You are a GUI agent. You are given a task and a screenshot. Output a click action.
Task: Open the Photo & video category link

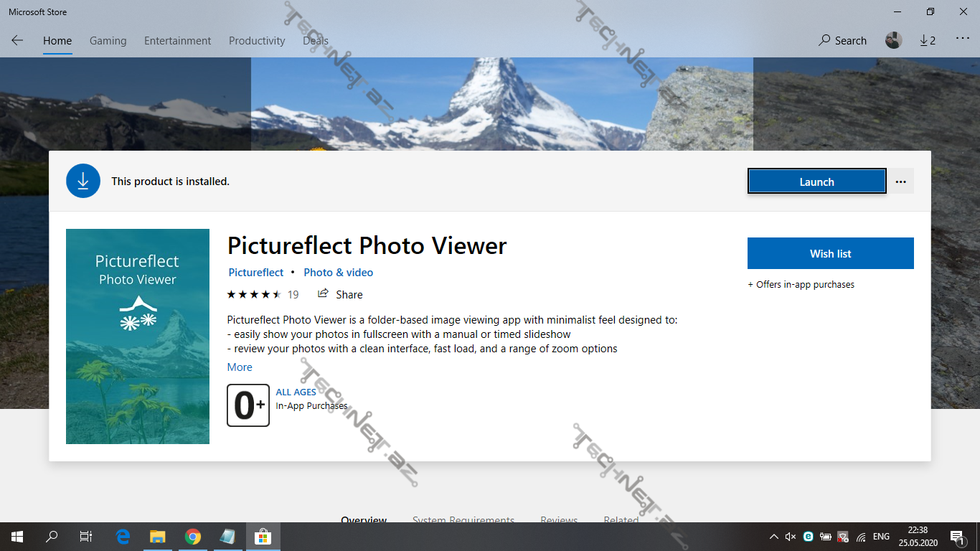(338, 273)
